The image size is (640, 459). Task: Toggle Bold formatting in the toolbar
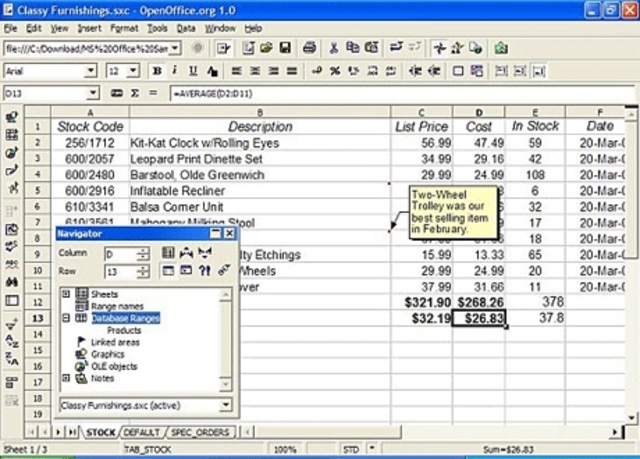click(x=156, y=71)
